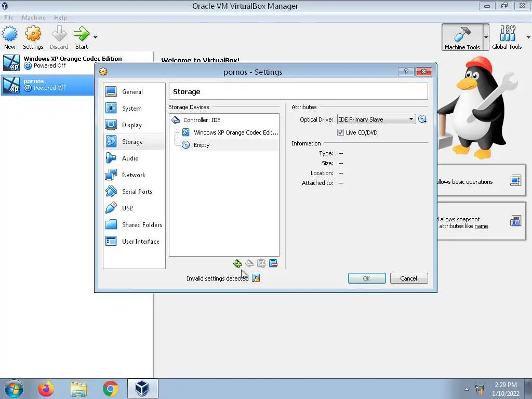
Task: Open User Interface settings category
Action: coord(134,241)
